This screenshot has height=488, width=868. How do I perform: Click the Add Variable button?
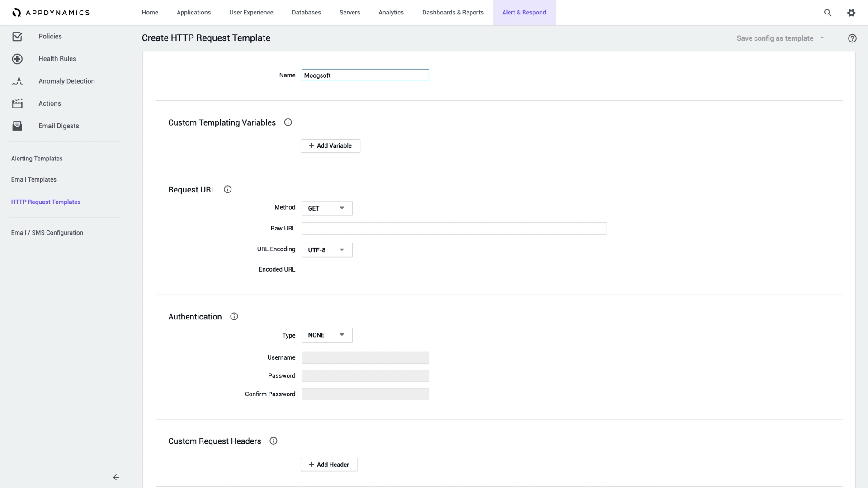point(330,146)
